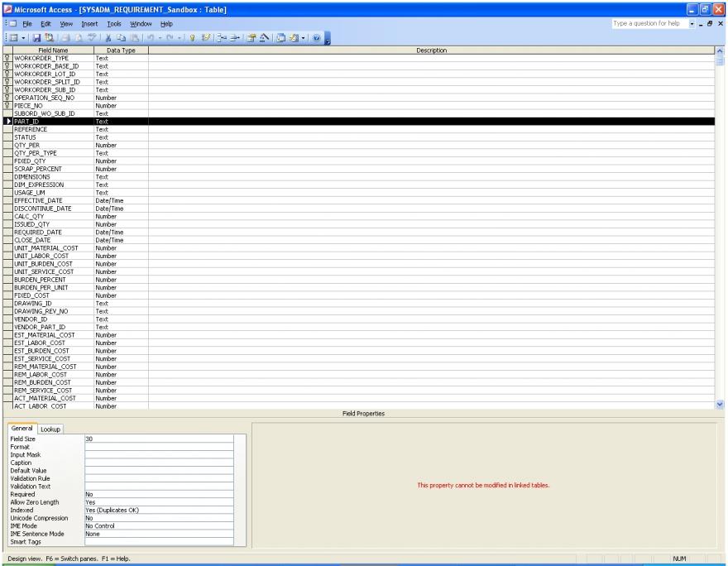Open the View button dropdown arrow

coord(23,38)
